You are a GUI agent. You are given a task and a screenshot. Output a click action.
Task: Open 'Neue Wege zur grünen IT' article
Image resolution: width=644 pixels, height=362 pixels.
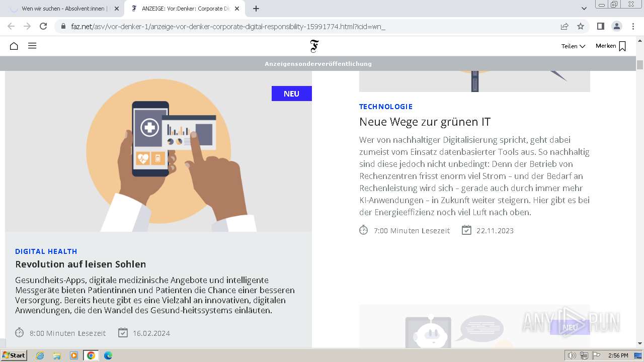pyautogui.click(x=425, y=122)
